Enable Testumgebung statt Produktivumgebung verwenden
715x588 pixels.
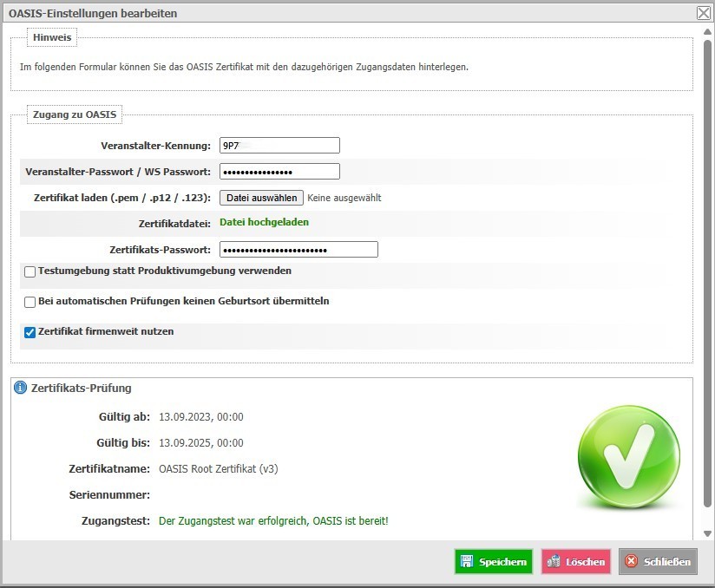coord(30,271)
